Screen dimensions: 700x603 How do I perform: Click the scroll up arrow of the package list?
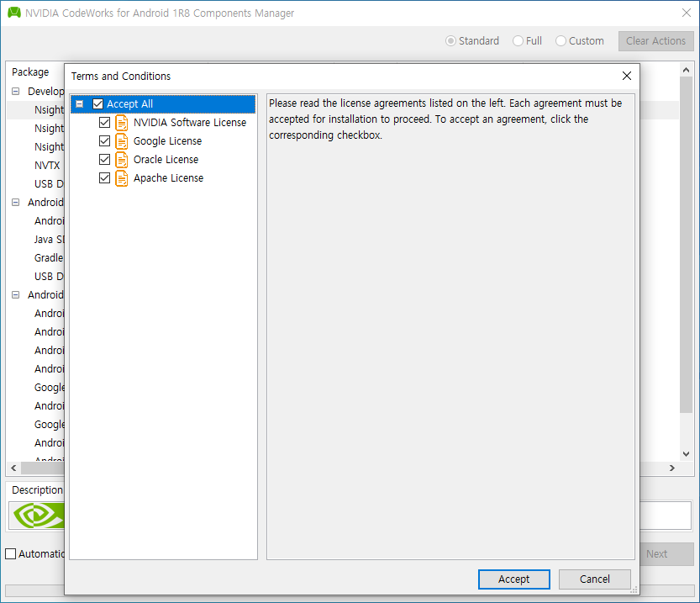tap(687, 70)
